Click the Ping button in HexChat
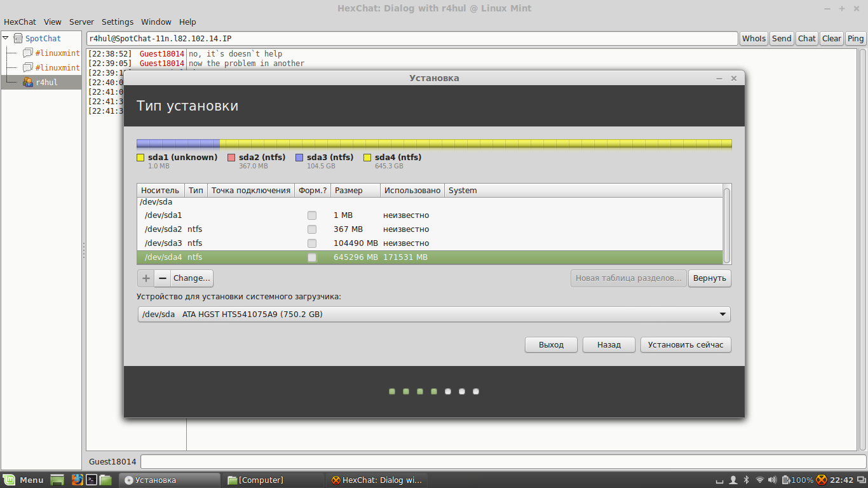 (x=856, y=39)
